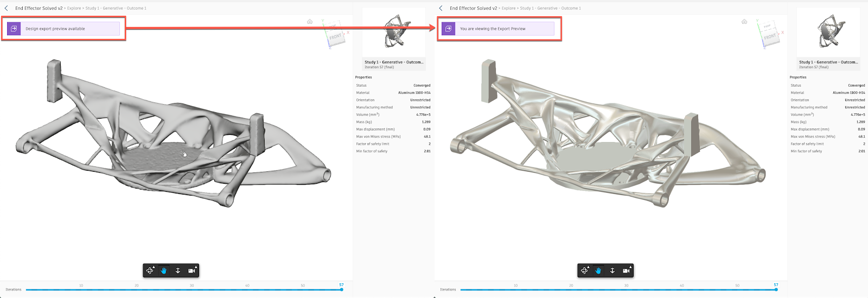
Task: Click 'Max von Mises stress (MPa)' label, left panel
Action: coord(378,137)
